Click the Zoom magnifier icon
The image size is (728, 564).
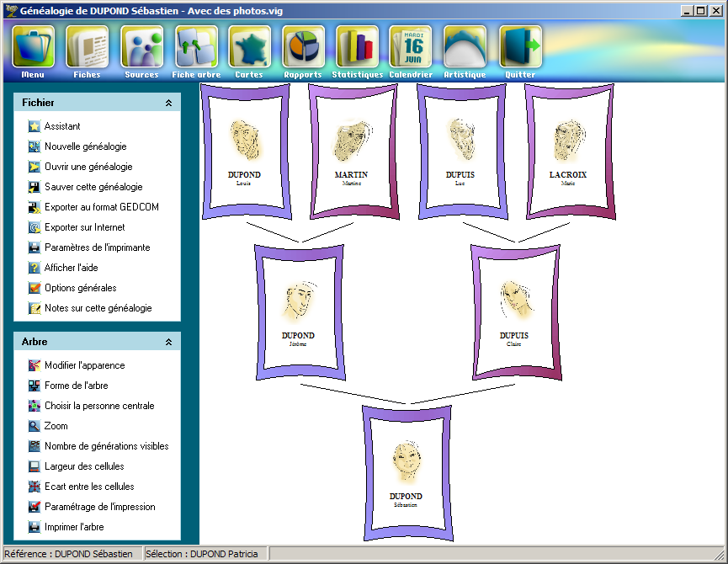[x=34, y=426]
